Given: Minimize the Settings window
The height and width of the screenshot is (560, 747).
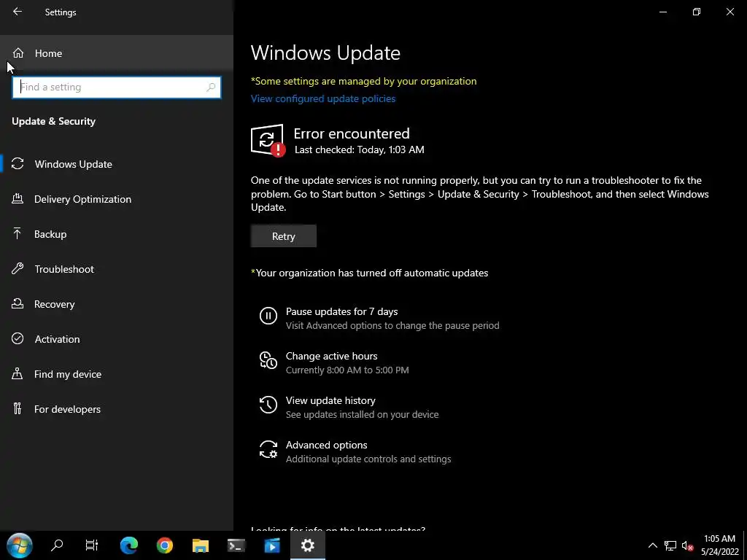Looking at the screenshot, I should [x=662, y=12].
